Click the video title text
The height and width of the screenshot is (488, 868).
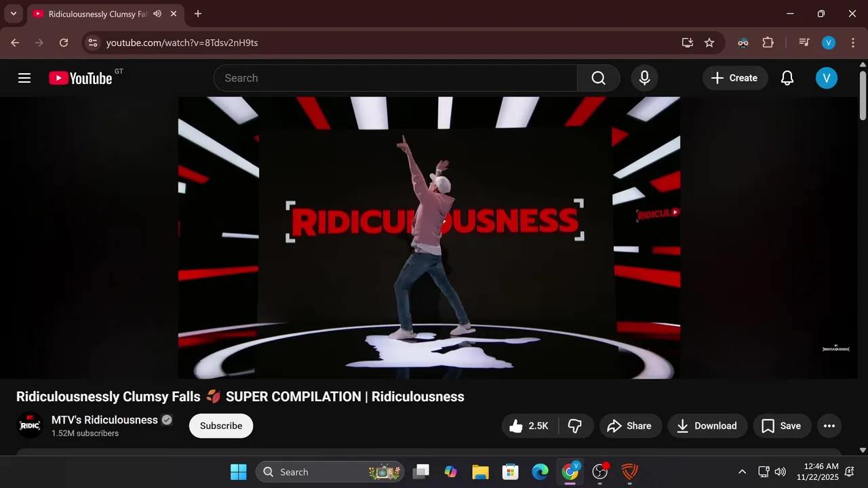click(x=240, y=396)
